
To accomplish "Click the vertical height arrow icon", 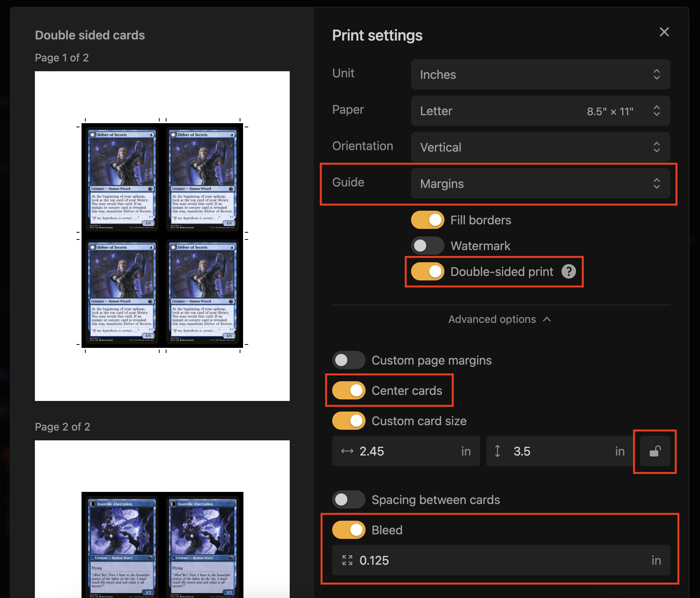I will click(x=498, y=451).
